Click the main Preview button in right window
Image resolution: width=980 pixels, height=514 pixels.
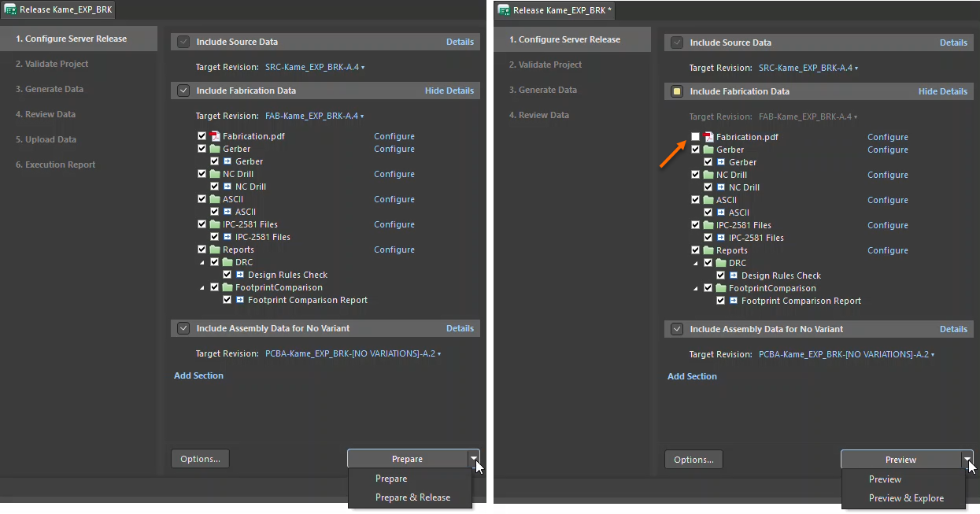[900, 460]
